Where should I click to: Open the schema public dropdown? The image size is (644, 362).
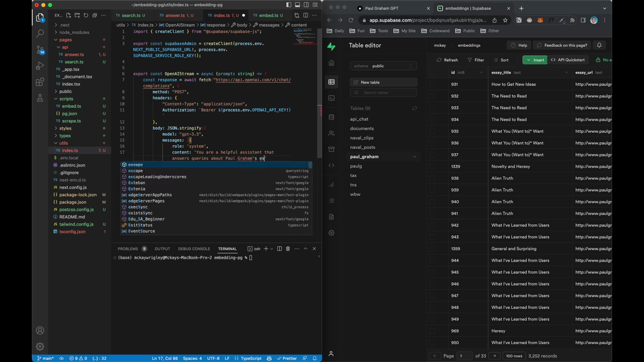[x=383, y=66]
